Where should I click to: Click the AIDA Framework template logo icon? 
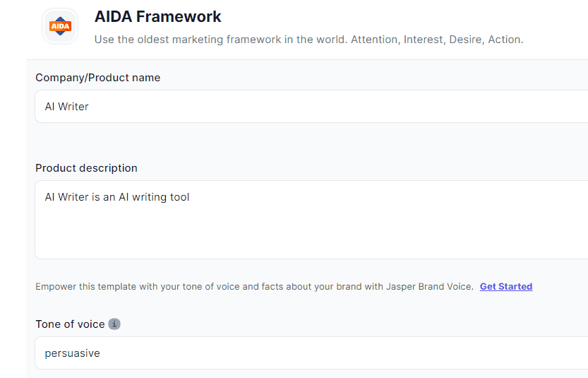[60, 26]
